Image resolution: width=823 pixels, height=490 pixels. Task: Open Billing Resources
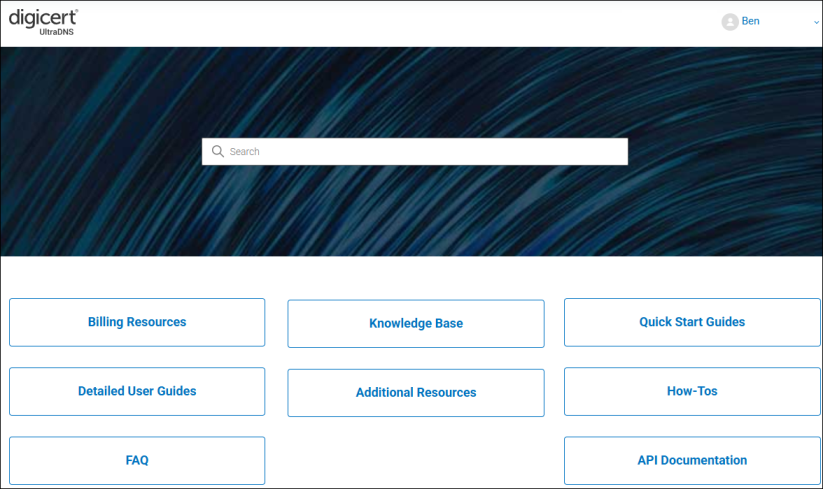coord(137,322)
